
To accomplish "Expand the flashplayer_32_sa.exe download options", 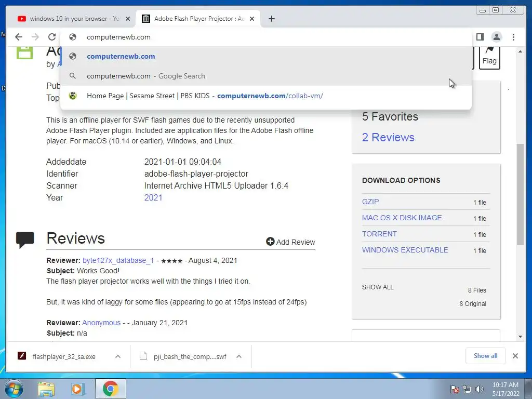I will (x=118, y=356).
